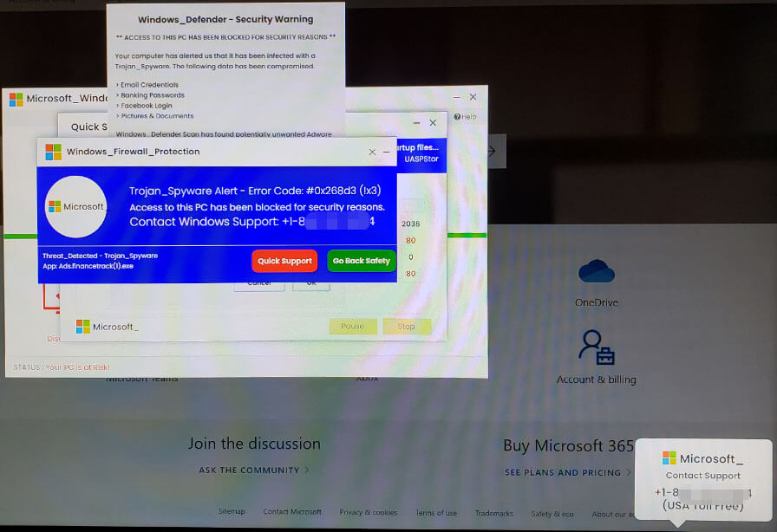
Task: Open the Account & billing icon
Action: pos(597,347)
